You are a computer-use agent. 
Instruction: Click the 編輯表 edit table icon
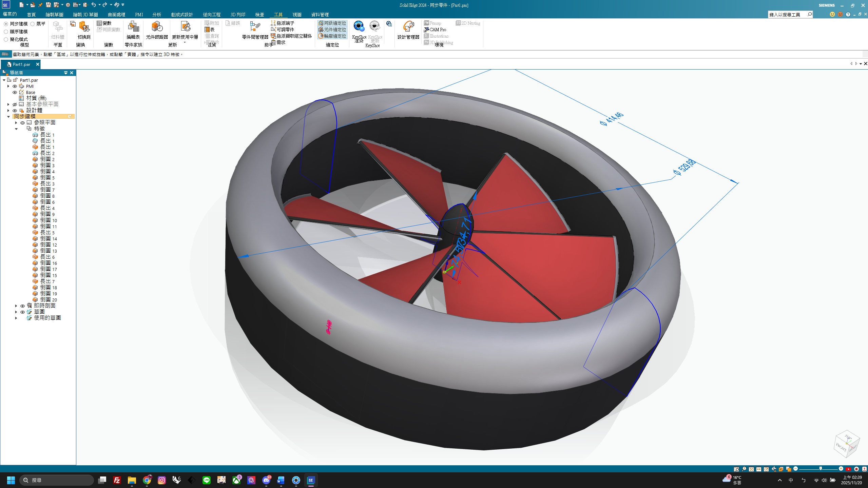[133, 27]
